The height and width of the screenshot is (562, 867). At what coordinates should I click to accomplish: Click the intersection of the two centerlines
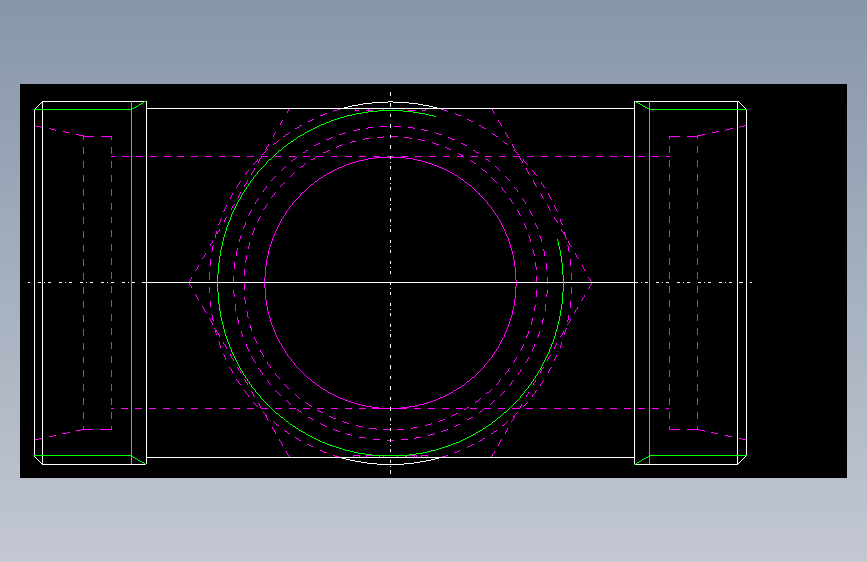pos(390,283)
